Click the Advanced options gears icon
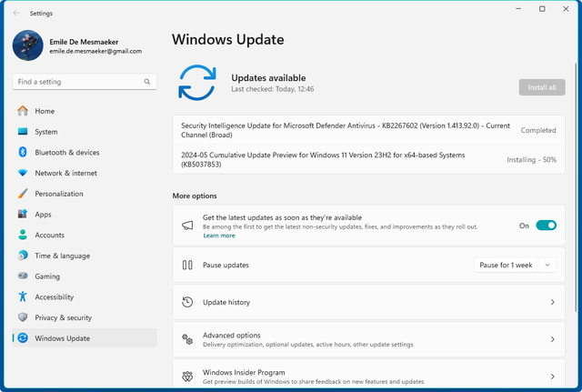 click(187, 339)
